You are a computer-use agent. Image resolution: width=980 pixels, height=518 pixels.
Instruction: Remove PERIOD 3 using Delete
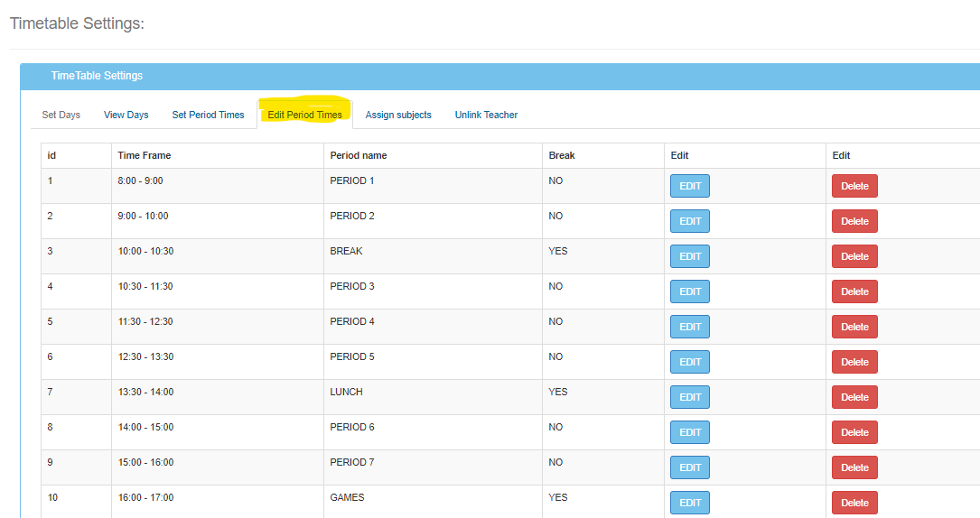coord(854,291)
